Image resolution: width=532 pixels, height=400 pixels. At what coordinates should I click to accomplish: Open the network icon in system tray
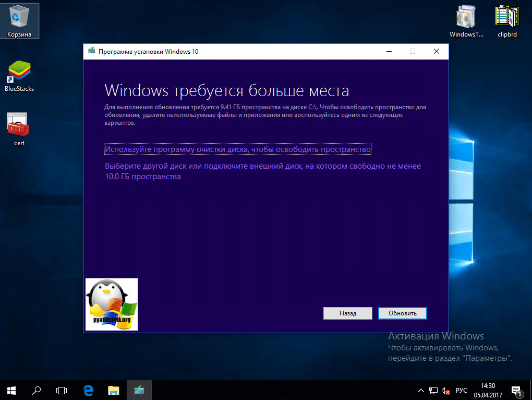point(433,390)
